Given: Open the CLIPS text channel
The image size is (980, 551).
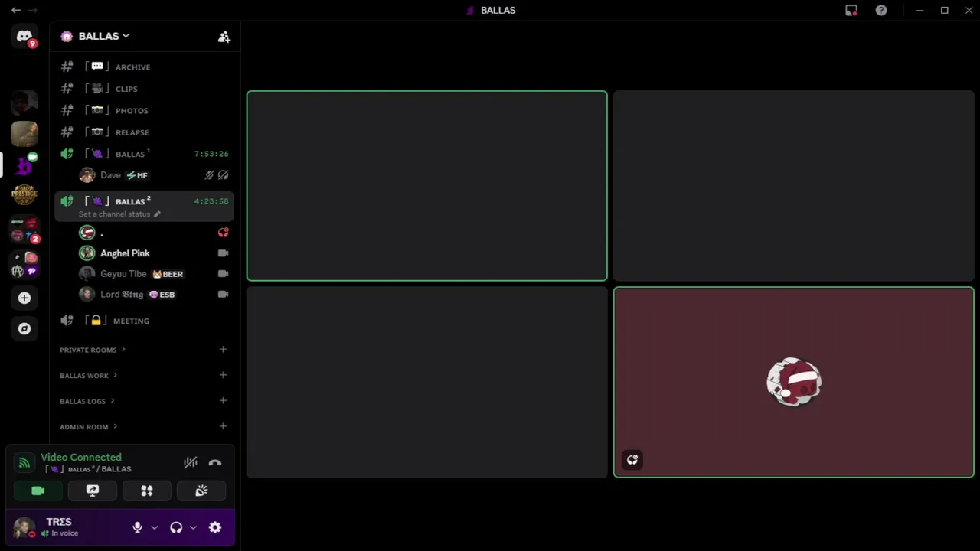Looking at the screenshot, I should pos(144,89).
